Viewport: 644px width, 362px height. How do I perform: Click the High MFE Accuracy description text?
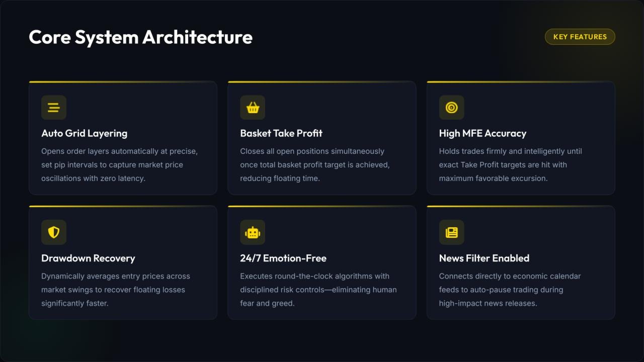coord(511,165)
